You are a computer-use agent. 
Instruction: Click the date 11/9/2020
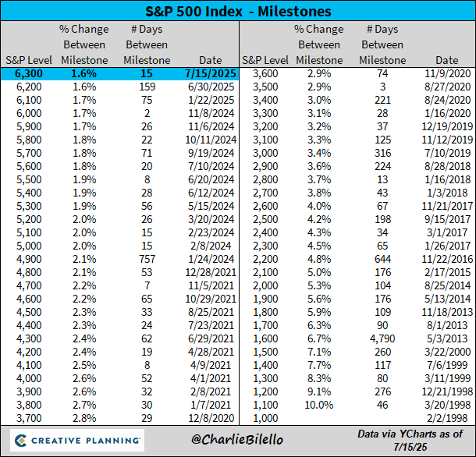tap(447, 73)
